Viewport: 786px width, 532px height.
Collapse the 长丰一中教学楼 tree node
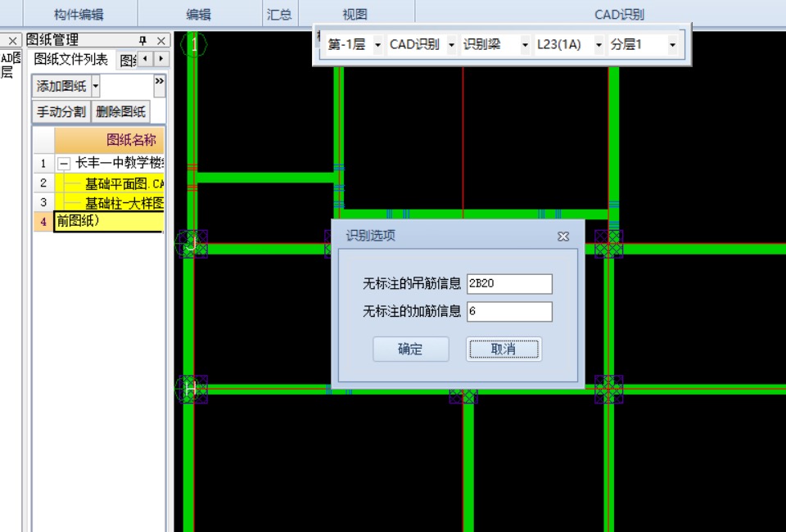click(64, 164)
